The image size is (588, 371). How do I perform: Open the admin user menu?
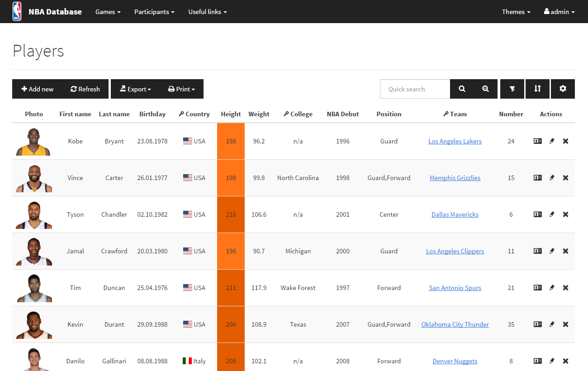(x=559, y=12)
